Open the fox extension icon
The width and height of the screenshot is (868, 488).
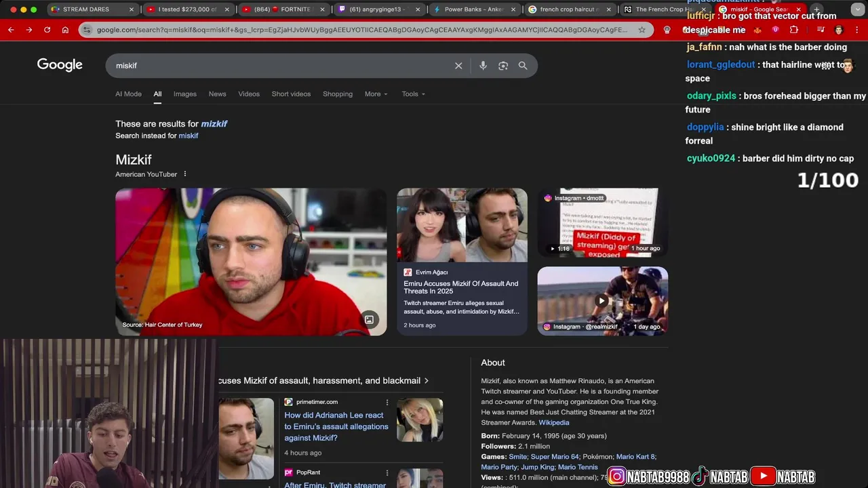click(x=757, y=30)
